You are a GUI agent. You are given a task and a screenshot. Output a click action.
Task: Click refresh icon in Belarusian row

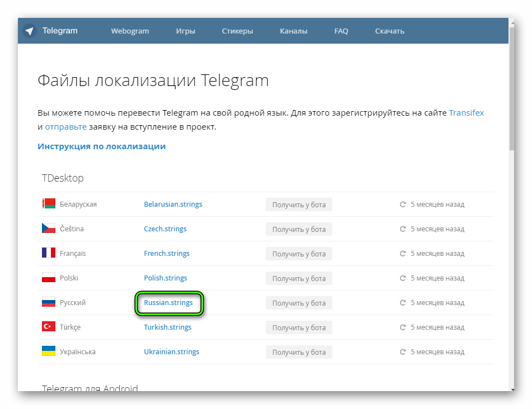tap(403, 204)
